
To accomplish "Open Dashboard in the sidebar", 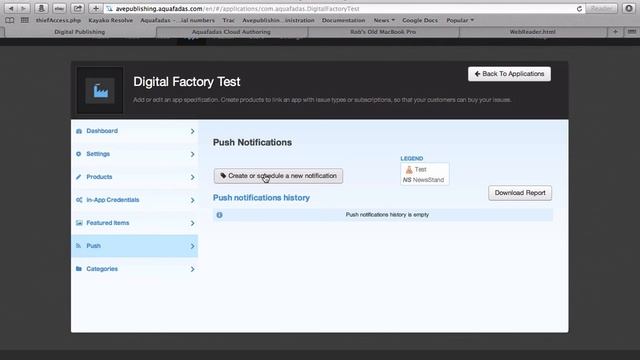I will (x=134, y=131).
